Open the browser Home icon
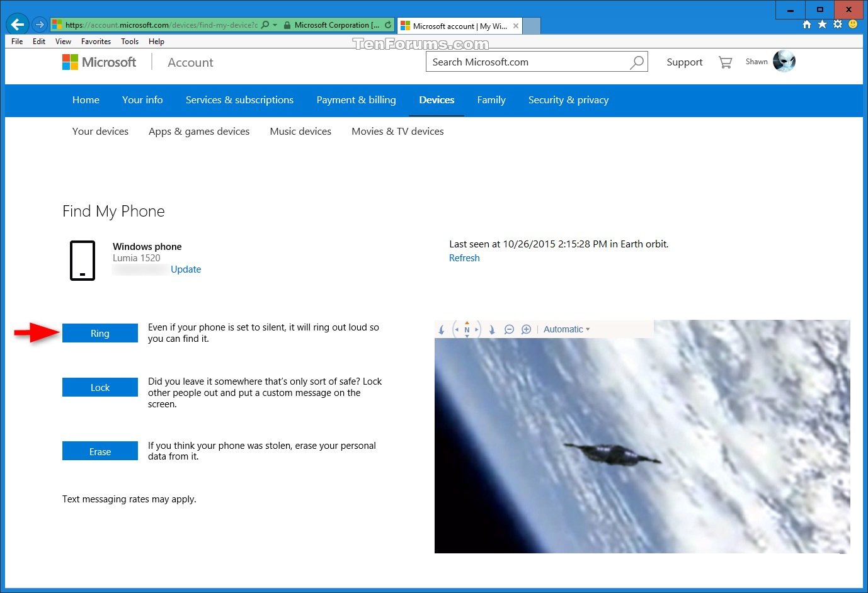This screenshot has height=593, width=868. [807, 25]
